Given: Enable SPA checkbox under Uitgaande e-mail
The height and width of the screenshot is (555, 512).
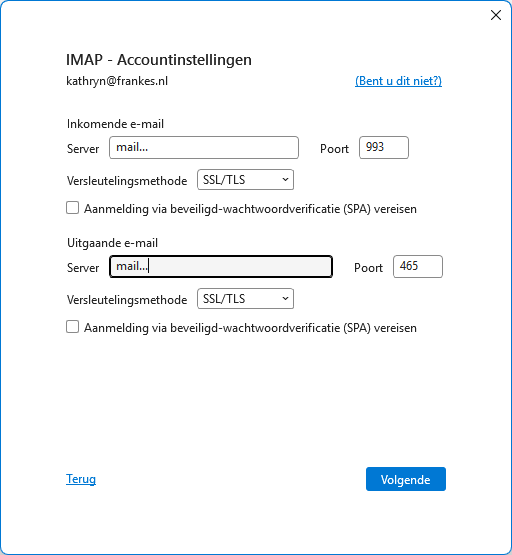Looking at the screenshot, I should pos(73,327).
